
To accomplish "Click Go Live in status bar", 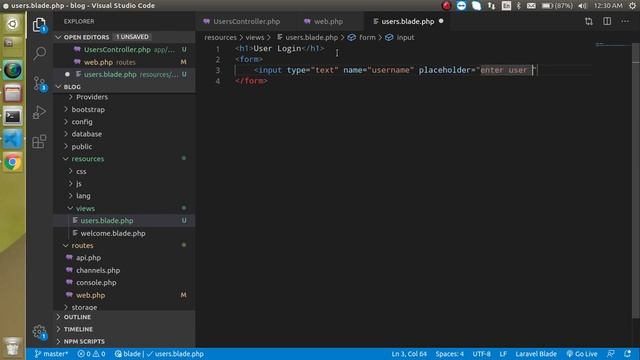I will (x=582, y=354).
